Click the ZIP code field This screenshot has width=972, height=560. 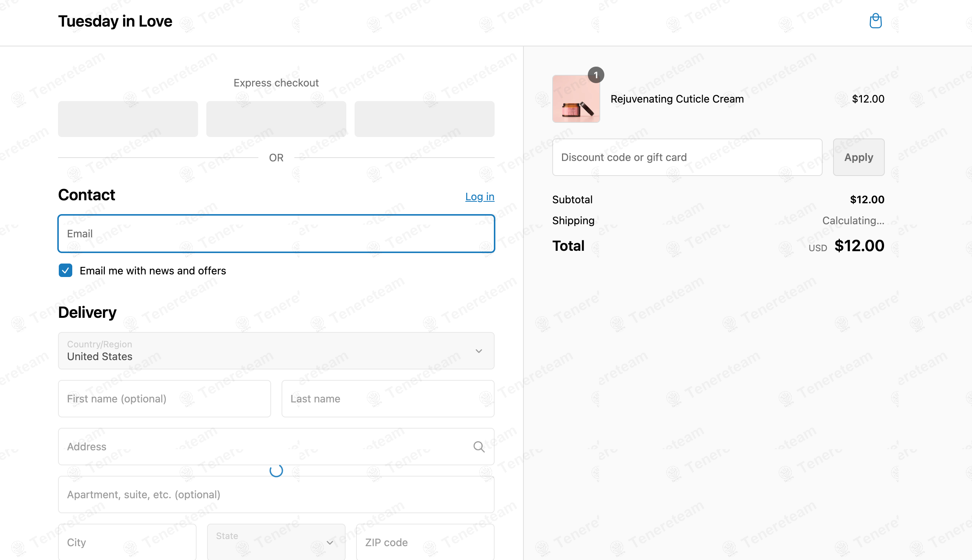click(x=425, y=542)
